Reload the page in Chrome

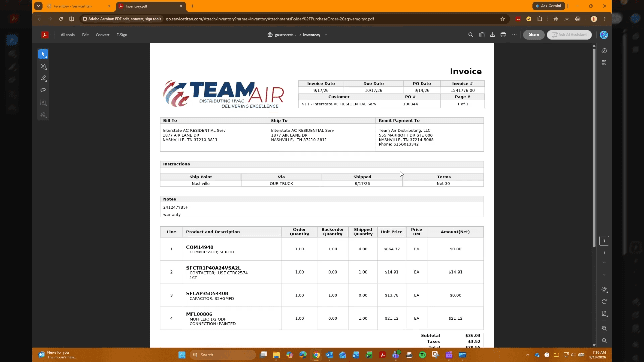61,19
